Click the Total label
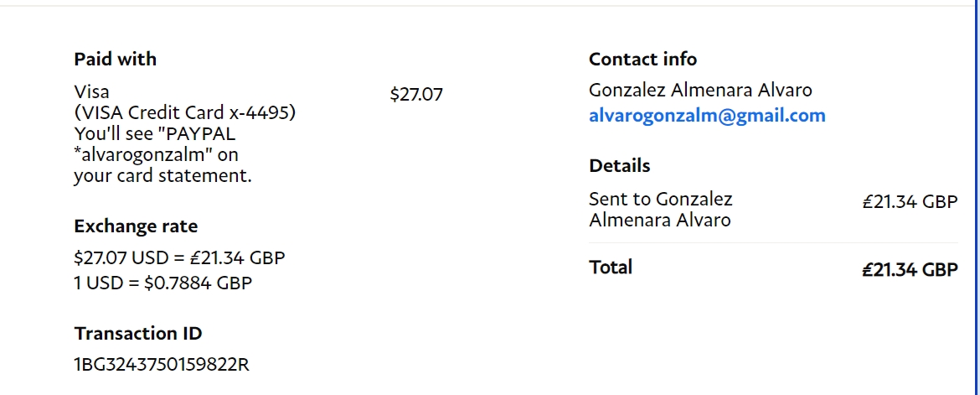This screenshot has height=395, width=980. 611,268
